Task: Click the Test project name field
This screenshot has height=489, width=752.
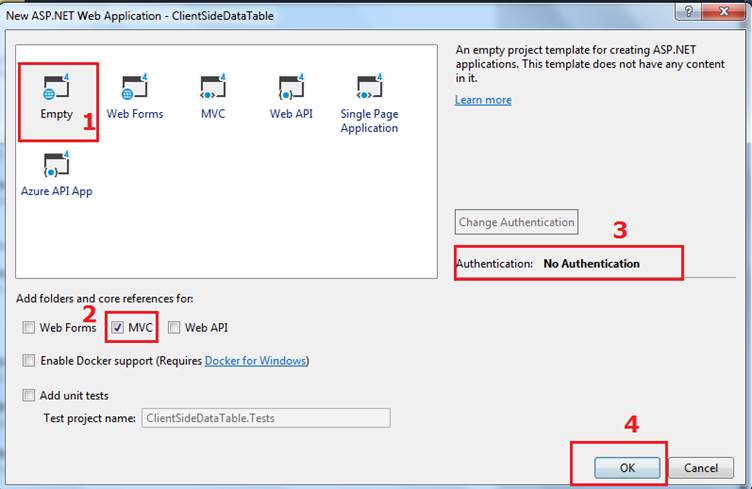Action: point(266,418)
